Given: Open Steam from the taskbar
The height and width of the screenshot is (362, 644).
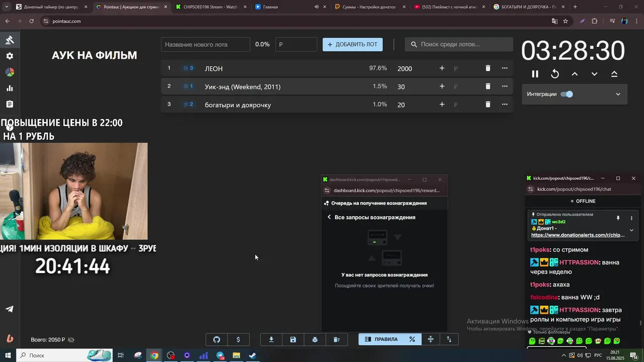Looking at the screenshot, I should (252, 355).
